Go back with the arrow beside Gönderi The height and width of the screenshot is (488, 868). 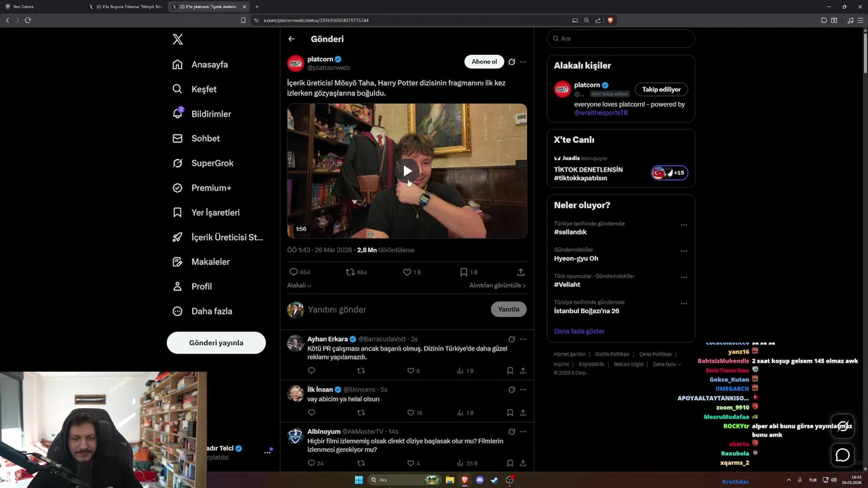[x=292, y=39]
